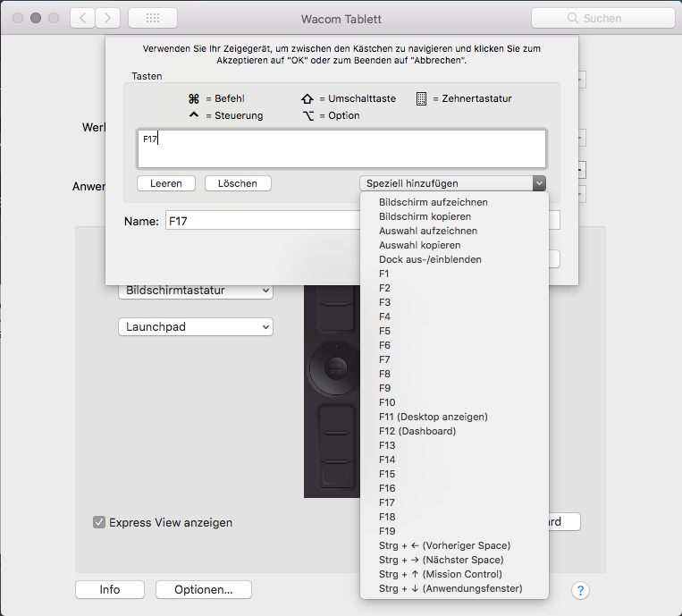Screen dimensions: 682x616
Task: Open the Launchpad dropdown
Action: tap(196, 326)
